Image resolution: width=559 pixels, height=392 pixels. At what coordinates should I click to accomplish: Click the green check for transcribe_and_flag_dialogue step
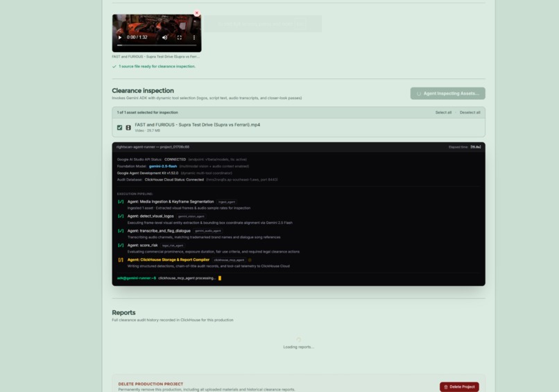(x=121, y=231)
